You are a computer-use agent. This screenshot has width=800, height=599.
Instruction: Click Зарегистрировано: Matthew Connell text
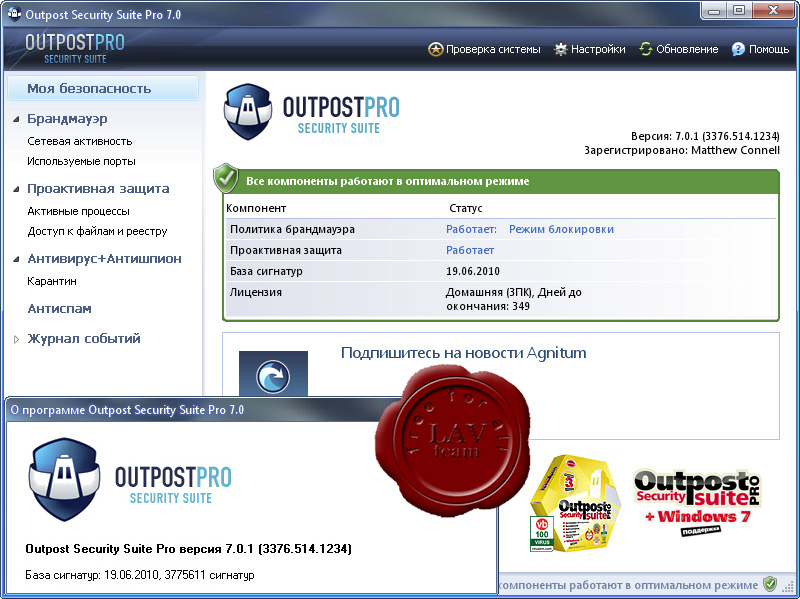(x=682, y=150)
